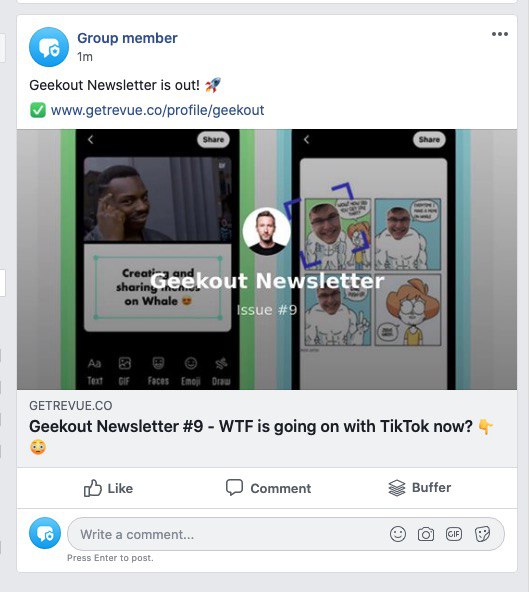Open the emoji picker in comment box
530x592 pixels.
point(398,534)
